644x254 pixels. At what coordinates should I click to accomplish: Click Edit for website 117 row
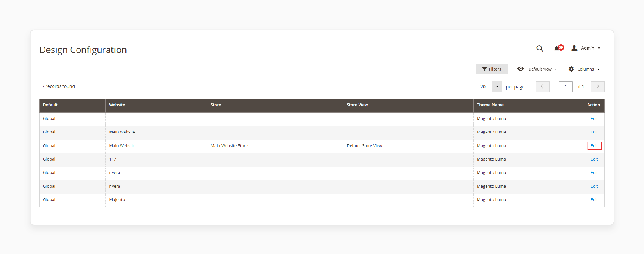coord(594,159)
